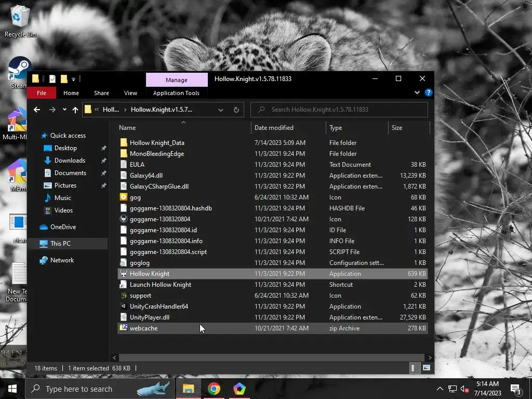Open Google Chrome from the taskbar

(x=214, y=389)
